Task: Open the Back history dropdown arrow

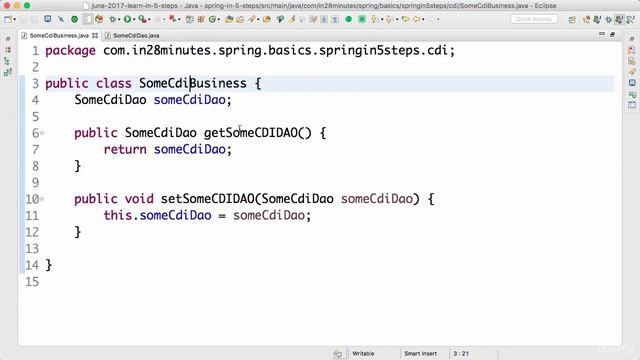Action: pos(423,19)
